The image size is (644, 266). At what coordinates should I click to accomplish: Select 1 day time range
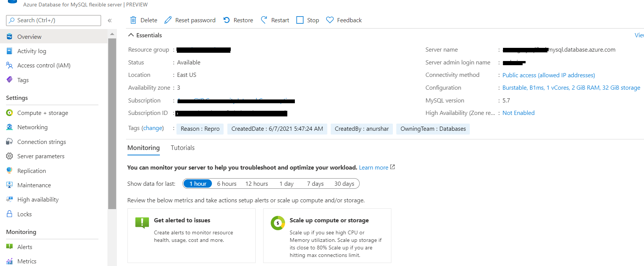(x=287, y=183)
